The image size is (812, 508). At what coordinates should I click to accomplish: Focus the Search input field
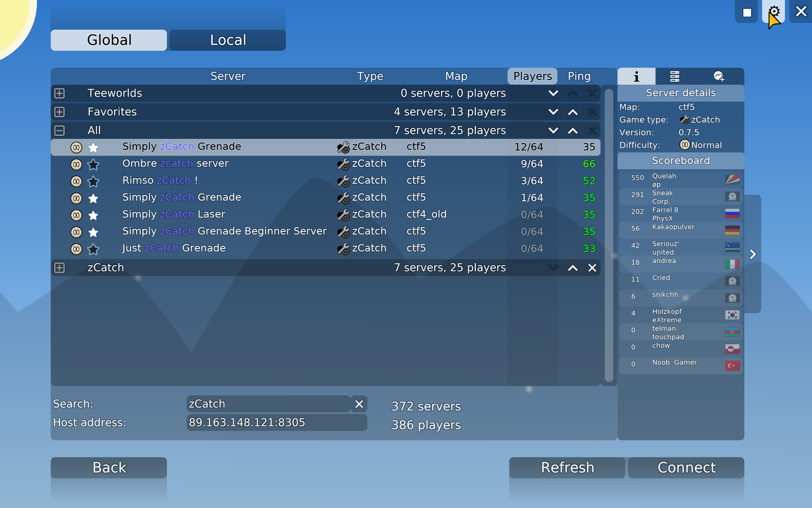tap(268, 404)
